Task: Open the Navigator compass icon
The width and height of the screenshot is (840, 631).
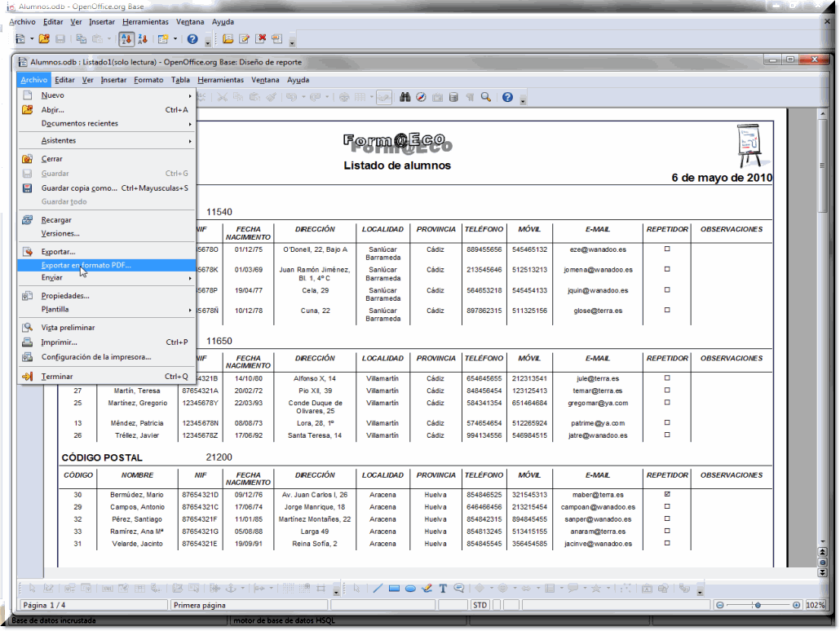Action: [x=422, y=97]
